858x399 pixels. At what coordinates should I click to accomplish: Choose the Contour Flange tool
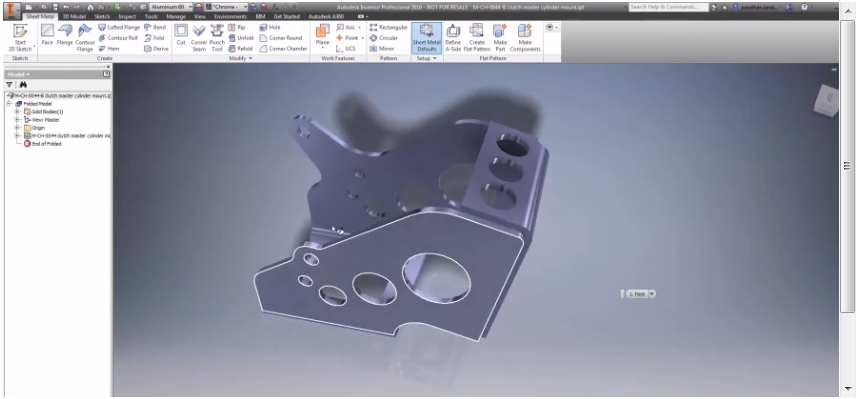85,37
